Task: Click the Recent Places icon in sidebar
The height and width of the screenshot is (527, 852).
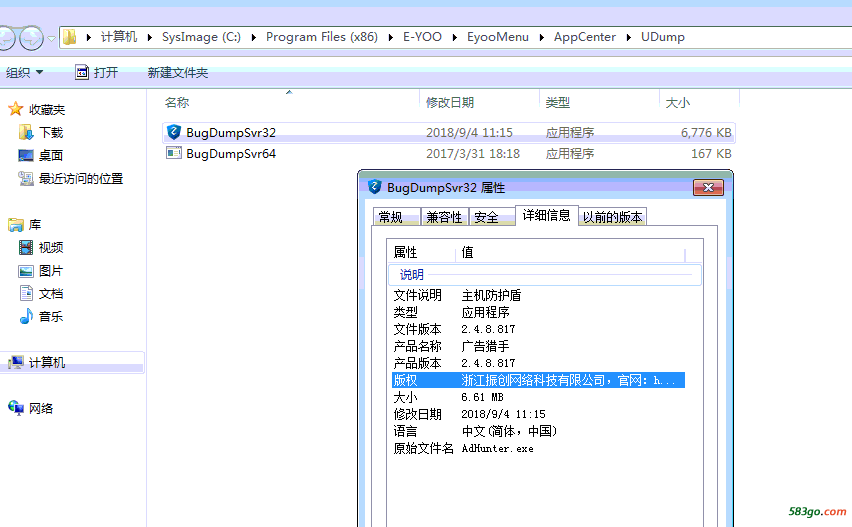Action: pos(26,178)
